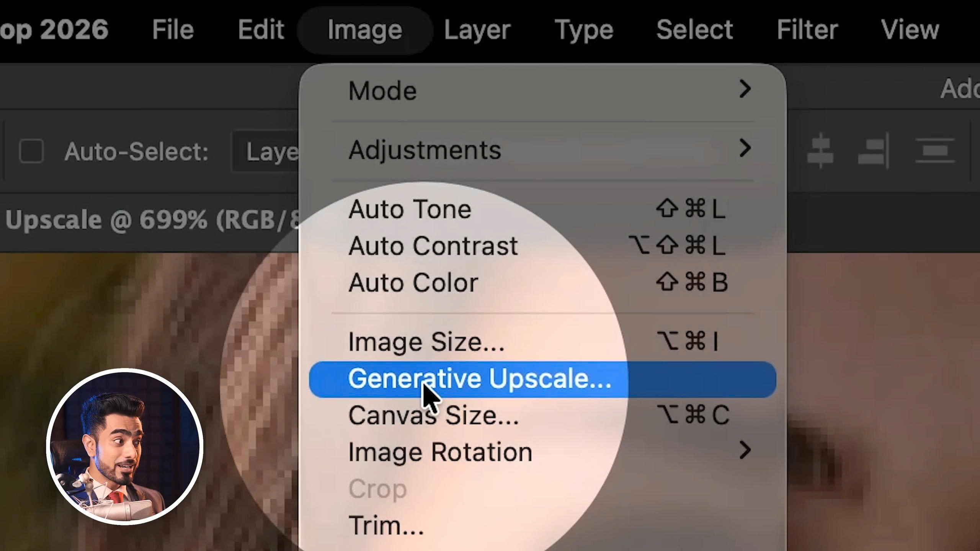Open the View menu
The width and height of the screenshot is (980, 551).
point(910,30)
